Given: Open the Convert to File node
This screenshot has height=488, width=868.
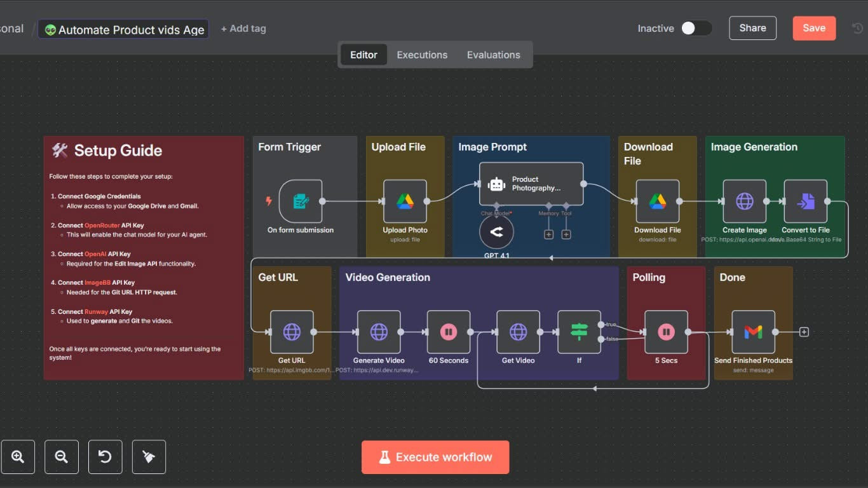Looking at the screenshot, I should pyautogui.click(x=806, y=201).
